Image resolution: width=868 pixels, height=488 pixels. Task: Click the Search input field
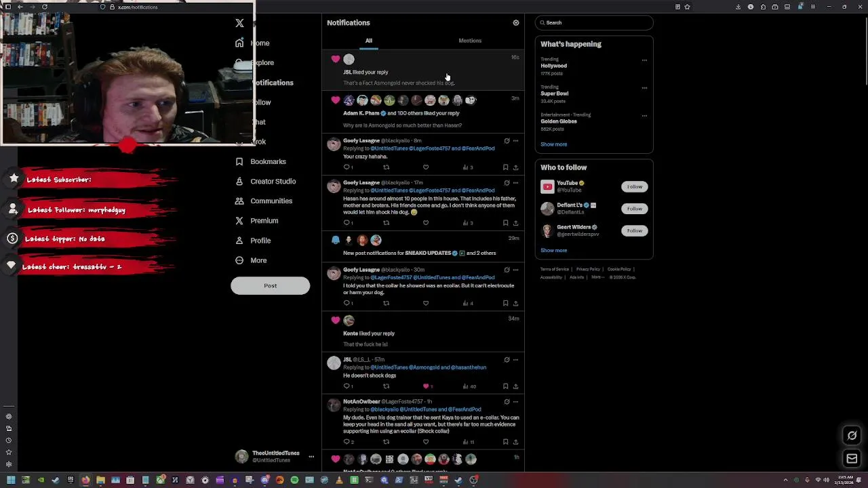click(594, 23)
